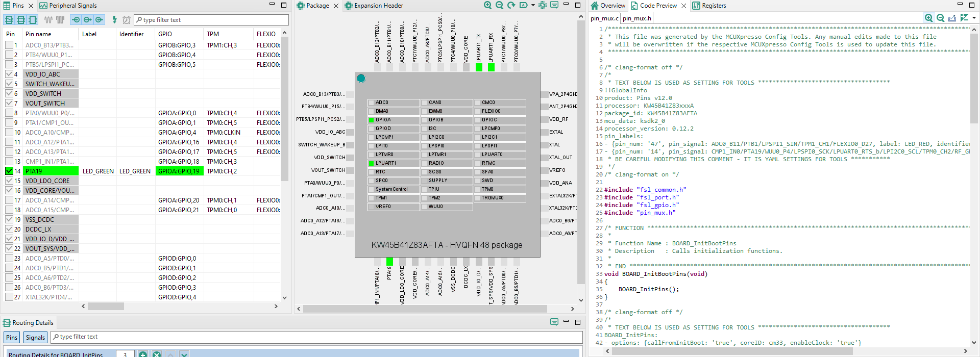Switch to the Peripheral Signals tab
The width and height of the screenshot is (980, 357).
tap(68, 6)
